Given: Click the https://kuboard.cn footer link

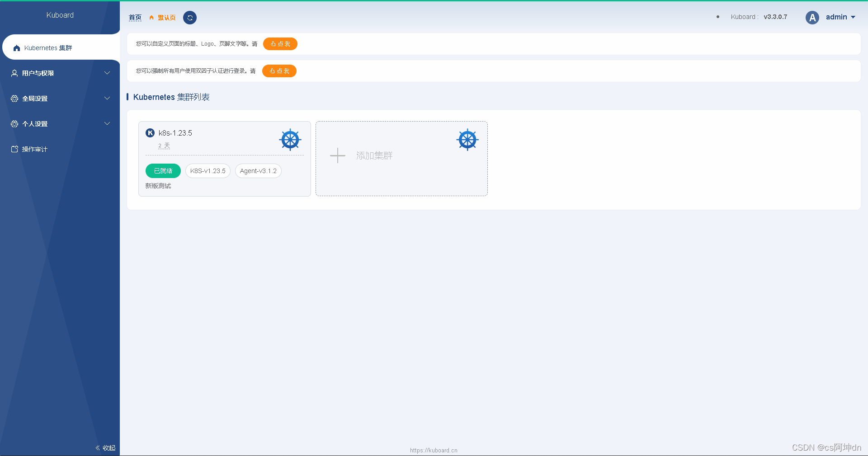Looking at the screenshot, I should coord(434,450).
